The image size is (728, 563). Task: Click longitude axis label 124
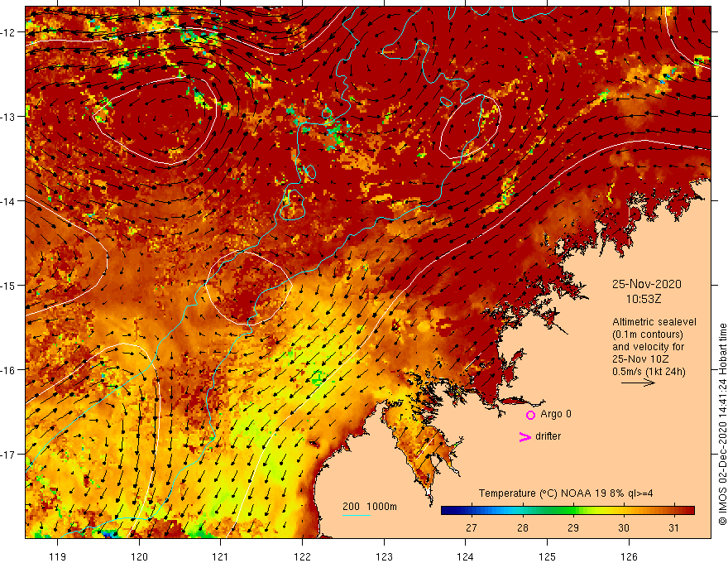pyautogui.click(x=465, y=556)
